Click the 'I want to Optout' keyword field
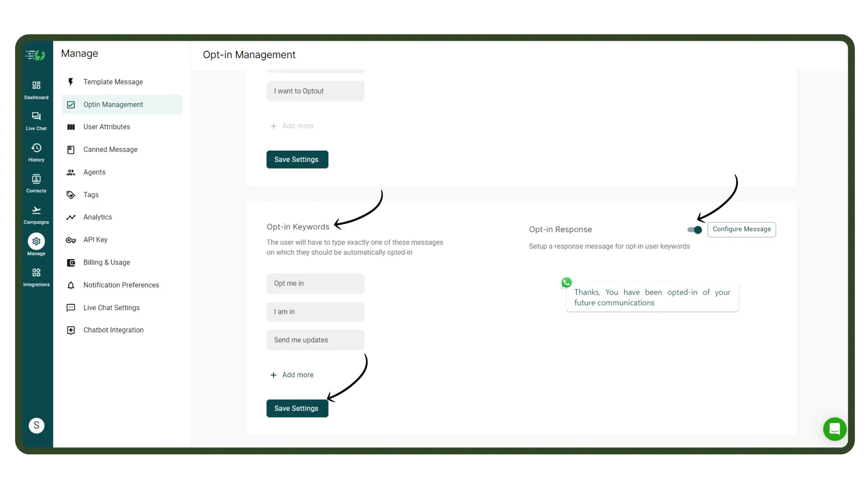 coord(316,91)
